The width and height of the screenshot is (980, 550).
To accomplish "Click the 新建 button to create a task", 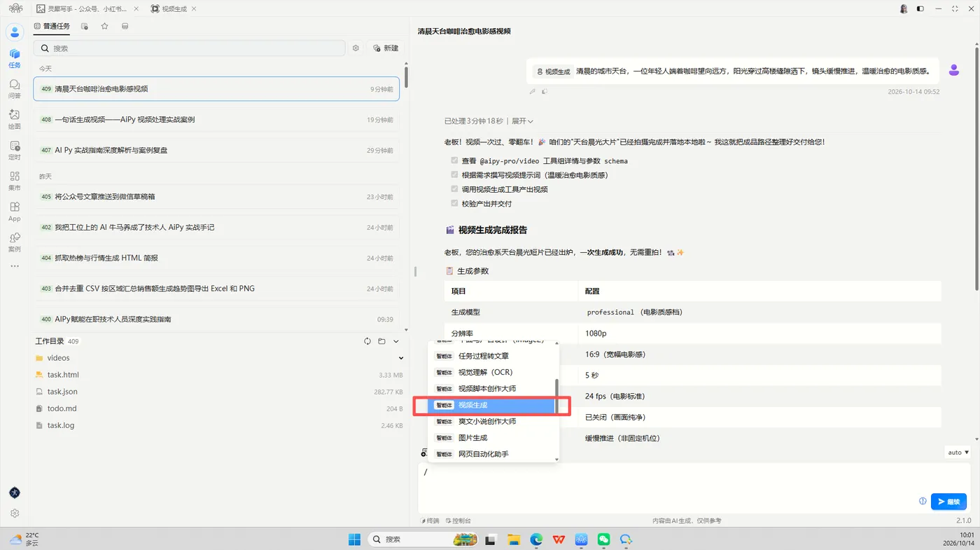I will [386, 48].
